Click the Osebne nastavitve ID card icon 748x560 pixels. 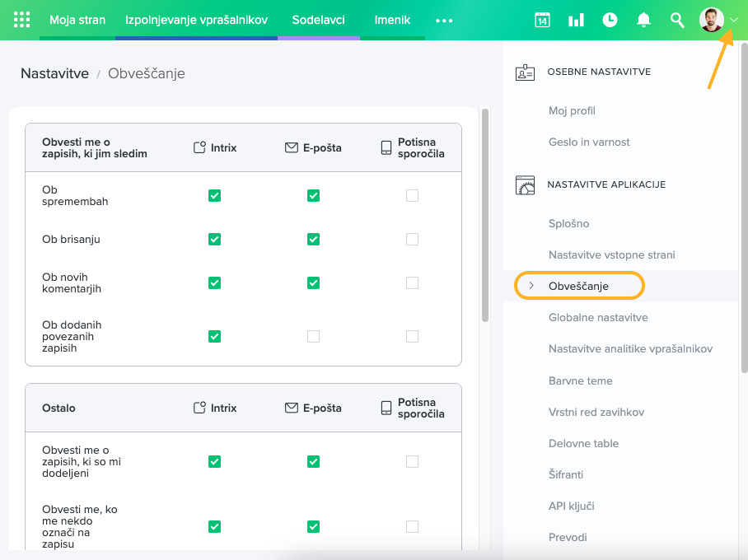pyautogui.click(x=525, y=72)
